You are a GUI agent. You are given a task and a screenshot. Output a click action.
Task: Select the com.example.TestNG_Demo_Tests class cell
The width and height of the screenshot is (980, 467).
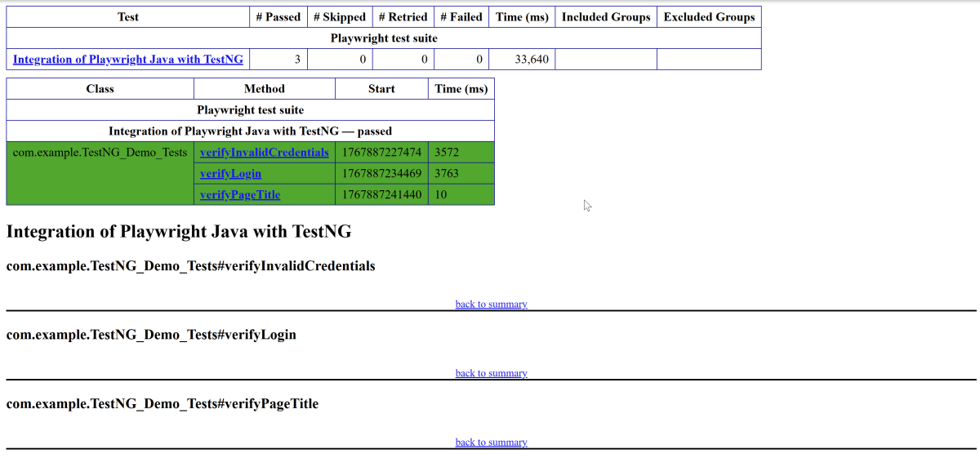(x=100, y=153)
